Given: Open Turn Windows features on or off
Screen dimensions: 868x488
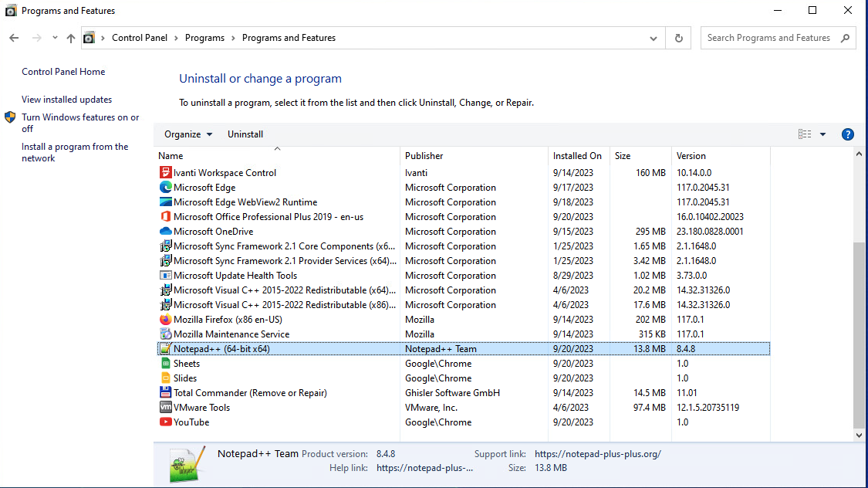Looking at the screenshot, I should [x=80, y=123].
